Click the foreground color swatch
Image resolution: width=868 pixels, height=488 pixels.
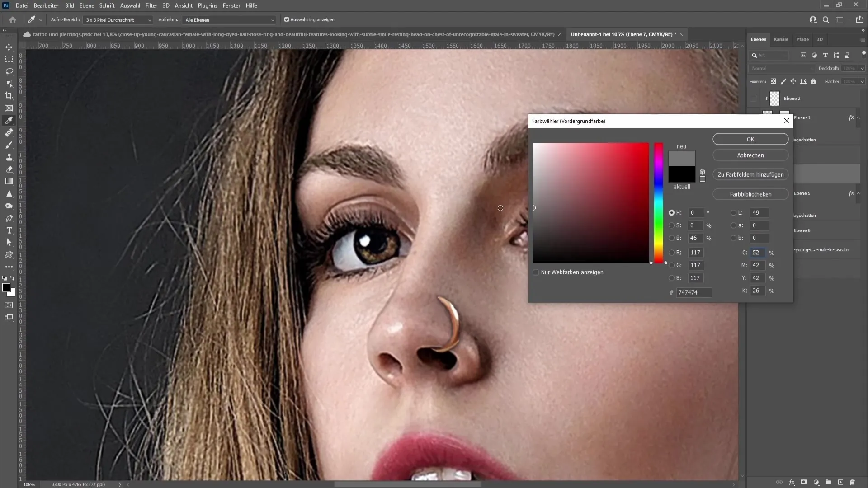tap(7, 288)
